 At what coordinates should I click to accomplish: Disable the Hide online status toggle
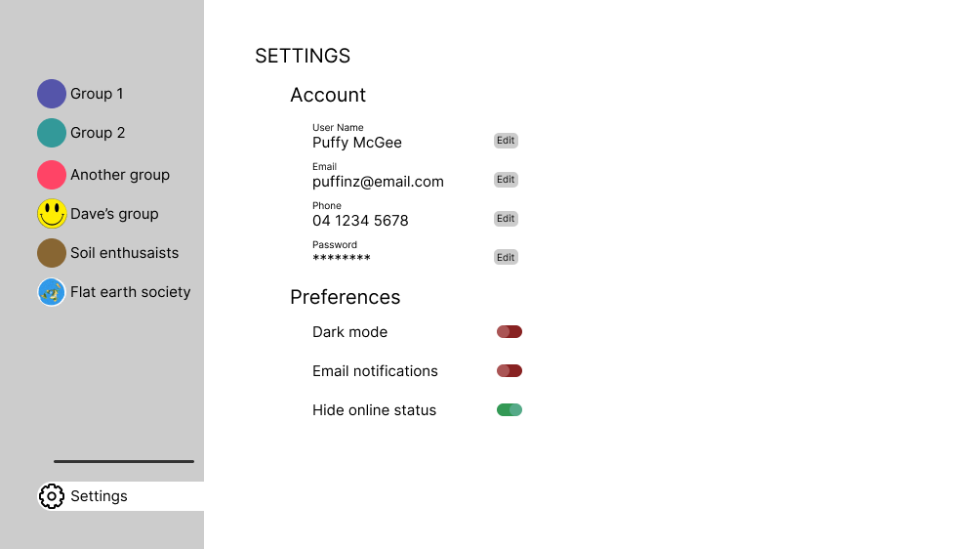pos(510,410)
